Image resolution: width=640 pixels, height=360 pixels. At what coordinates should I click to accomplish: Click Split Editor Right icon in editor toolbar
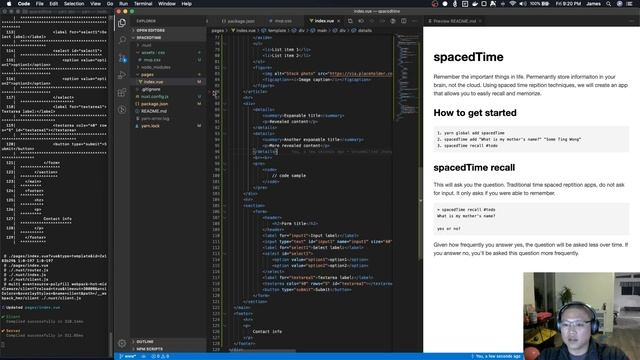point(403,21)
